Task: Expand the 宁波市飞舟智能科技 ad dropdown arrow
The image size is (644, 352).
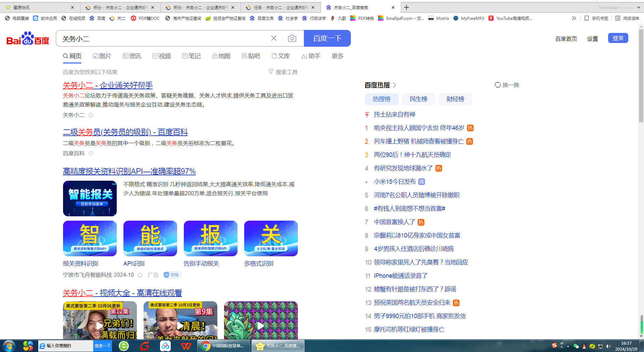Action: 140,275
